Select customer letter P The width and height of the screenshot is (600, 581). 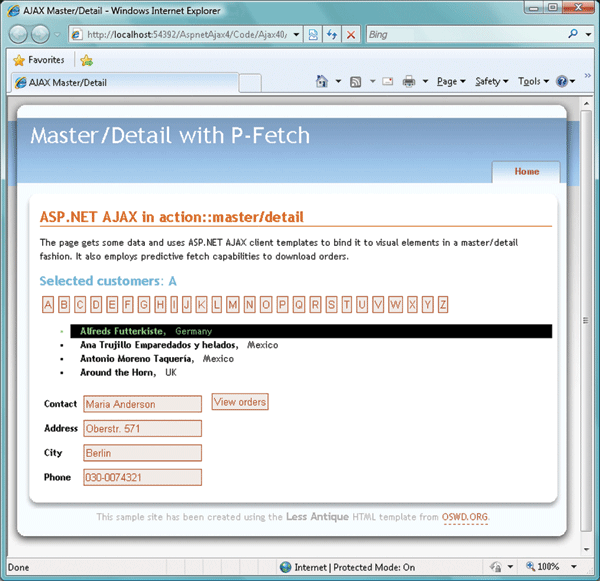pyautogui.click(x=282, y=305)
